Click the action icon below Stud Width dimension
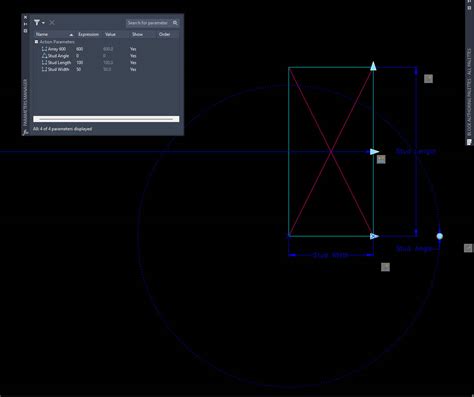The image size is (474, 397). [x=385, y=267]
